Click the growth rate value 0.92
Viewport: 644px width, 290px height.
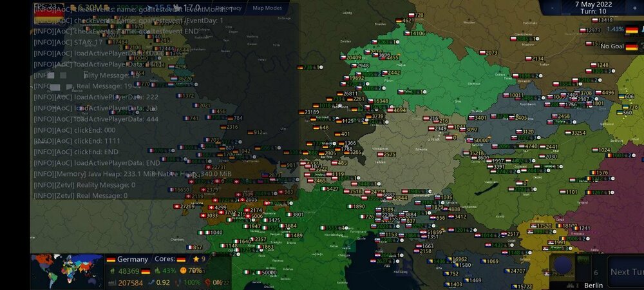(x=163, y=283)
